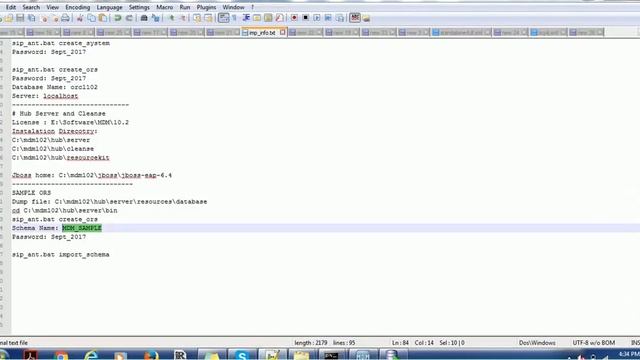Screen dimensions: 640x360
Task: Open the Replace dialog from the toolbar
Action: click(x=156, y=18)
